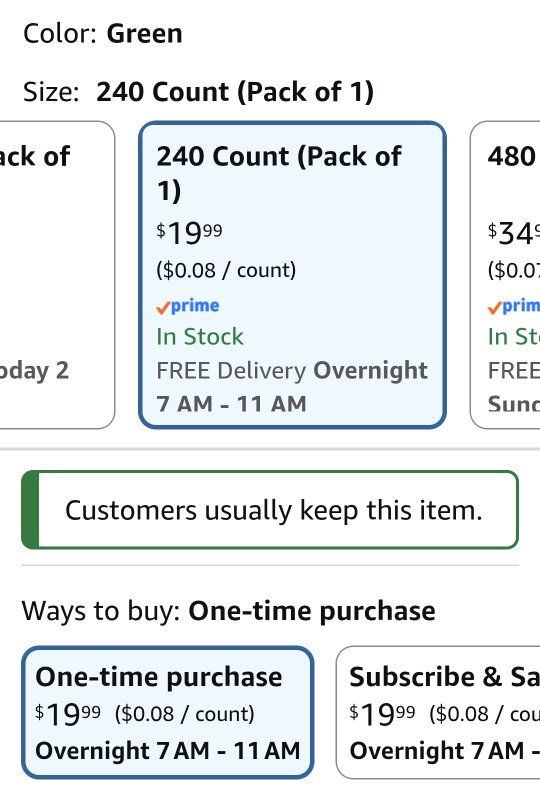Viewport: 540px width, 792px height.
Task: Click 'FREE Delivery Overnight' in selected size card
Action: click(292, 371)
